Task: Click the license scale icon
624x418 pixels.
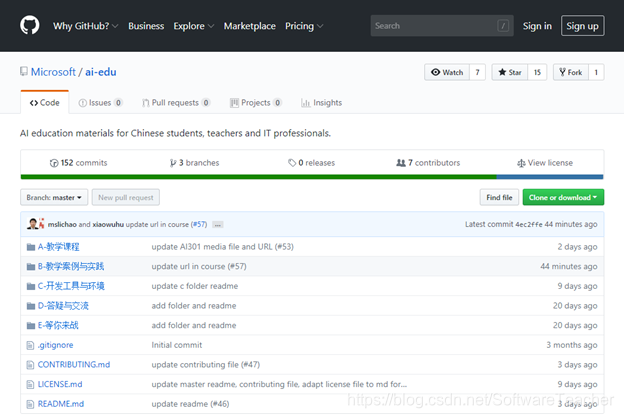Action: coord(521,163)
